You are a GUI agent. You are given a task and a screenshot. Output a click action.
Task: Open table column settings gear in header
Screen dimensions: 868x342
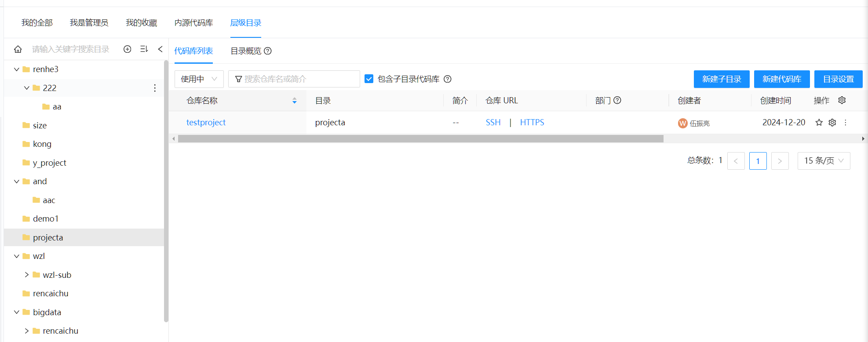tap(842, 100)
